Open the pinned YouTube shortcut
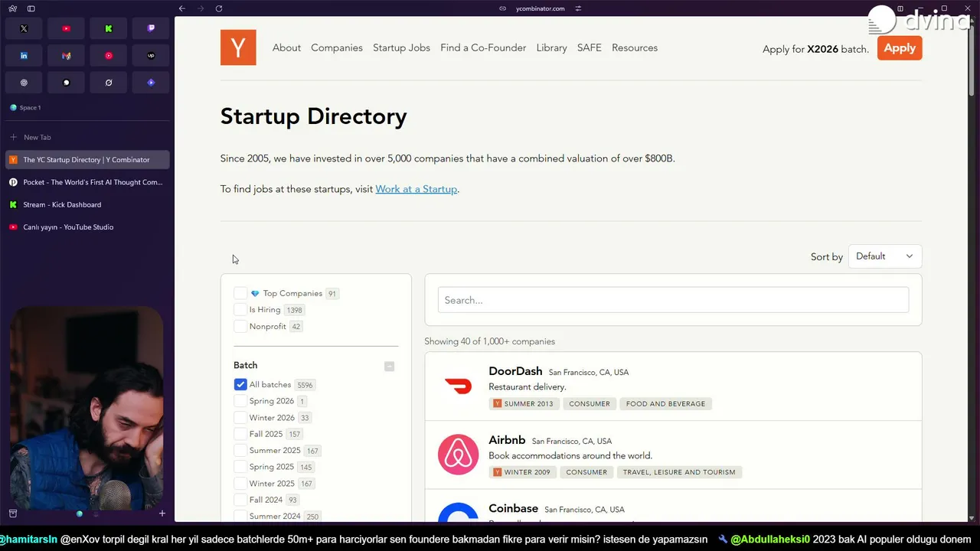 [66, 28]
